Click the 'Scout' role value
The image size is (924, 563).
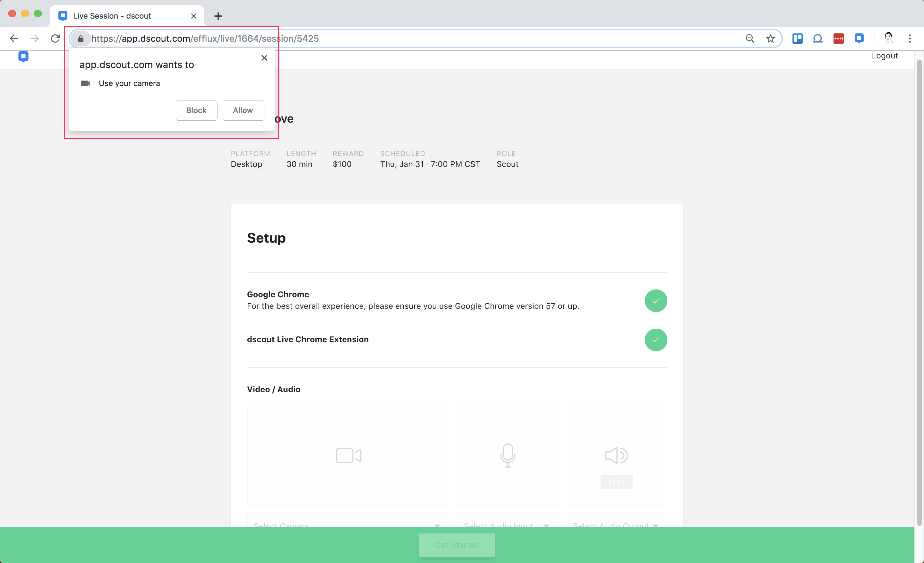[x=507, y=164]
